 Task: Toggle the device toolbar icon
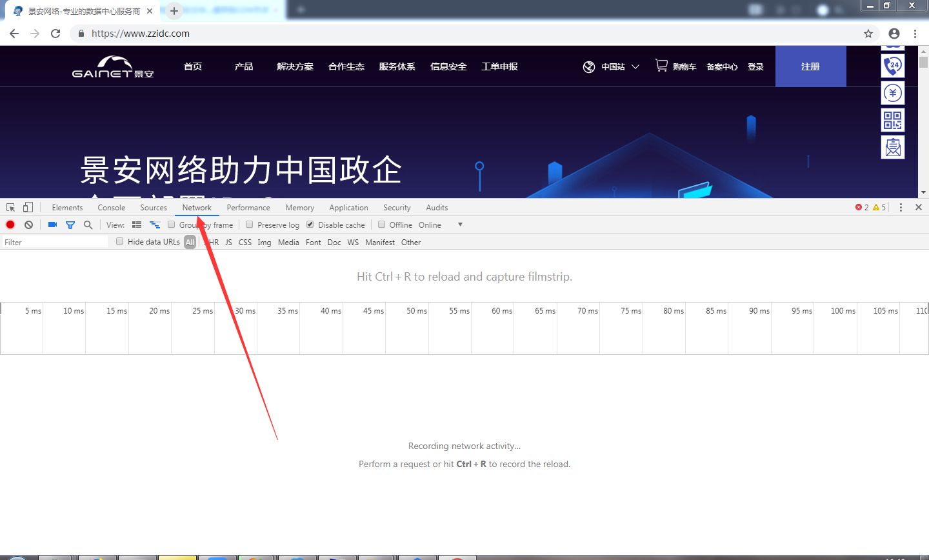[26, 207]
